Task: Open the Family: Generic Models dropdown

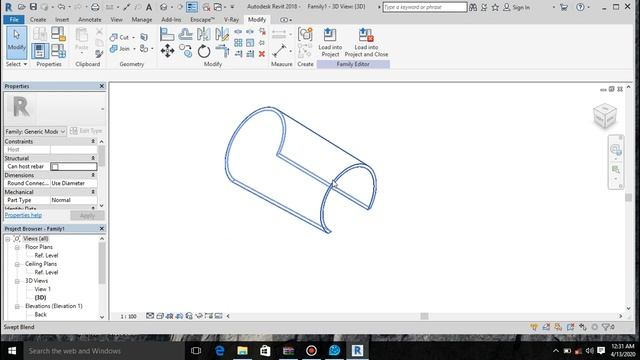Action: click(x=35, y=131)
